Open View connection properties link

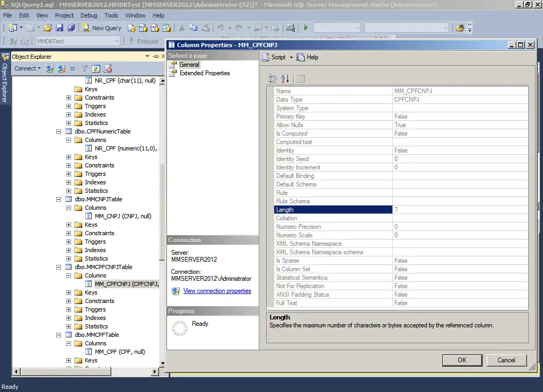pyautogui.click(x=217, y=291)
